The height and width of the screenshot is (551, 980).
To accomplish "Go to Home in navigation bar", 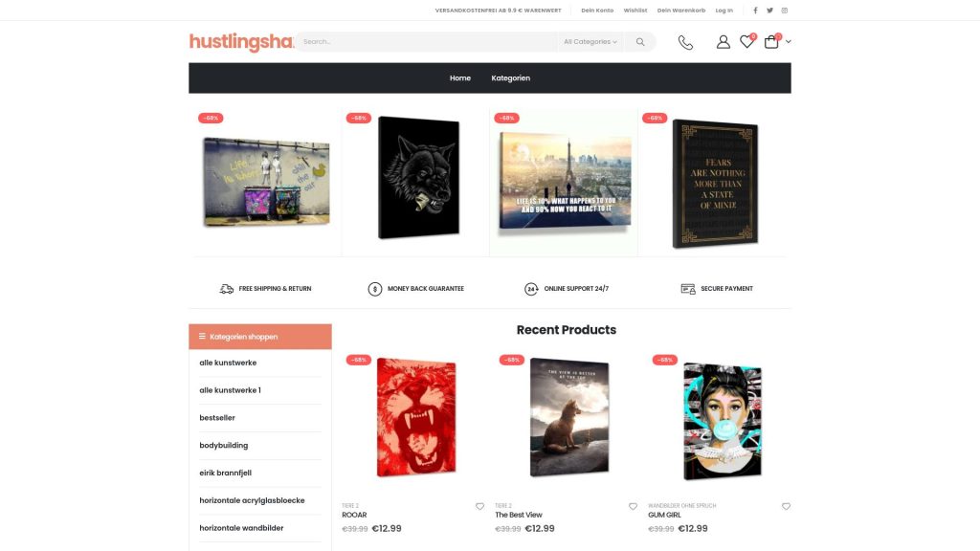I will [460, 78].
